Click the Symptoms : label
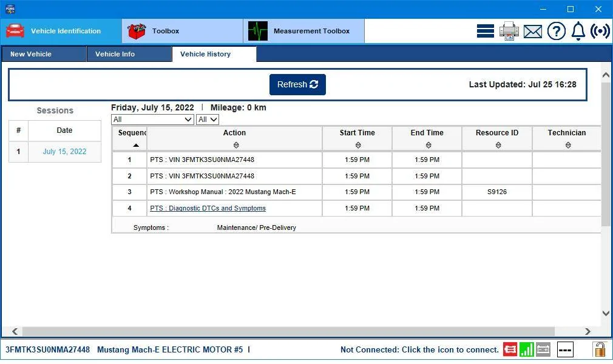Screen dimensions: 613x364 coord(151,227)
